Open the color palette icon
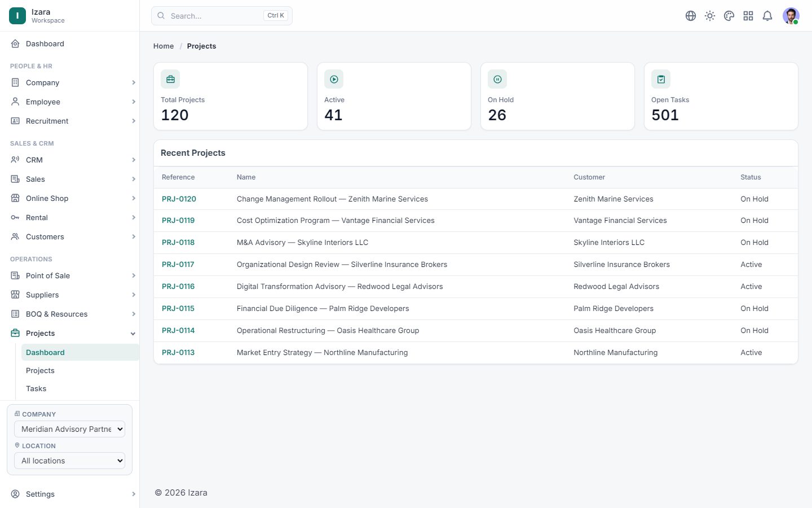 (729, 16)
